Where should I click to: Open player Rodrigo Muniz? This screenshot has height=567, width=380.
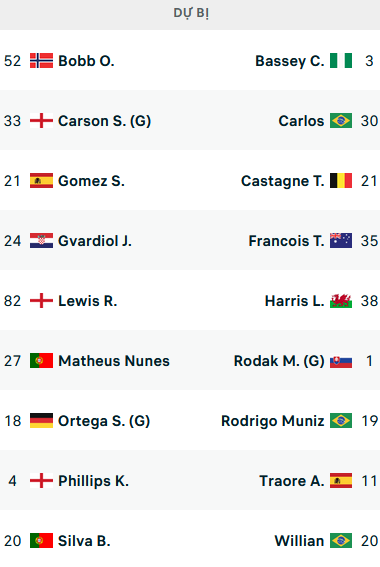point(273,421)
